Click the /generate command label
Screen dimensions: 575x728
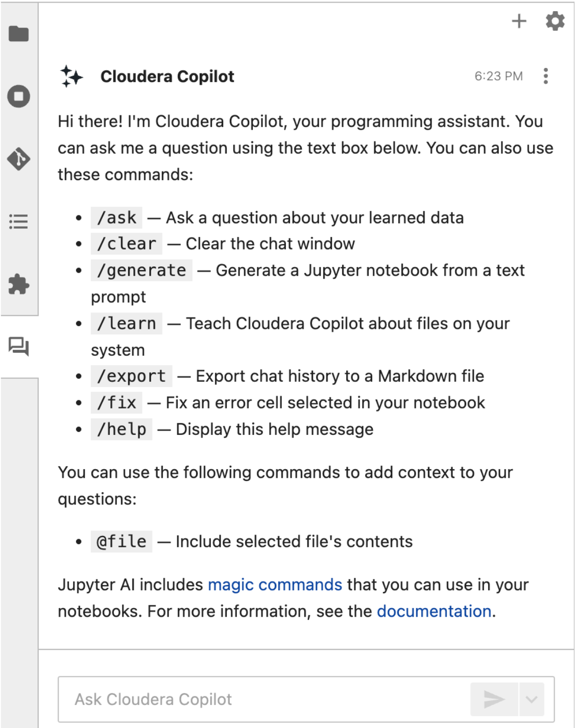(x=141, y=271)
